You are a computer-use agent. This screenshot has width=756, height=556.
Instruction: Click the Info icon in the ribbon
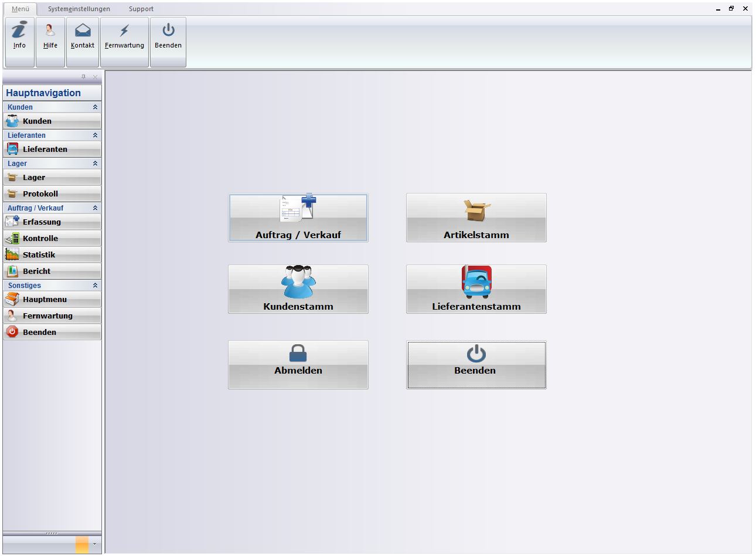tap(19, 30)
